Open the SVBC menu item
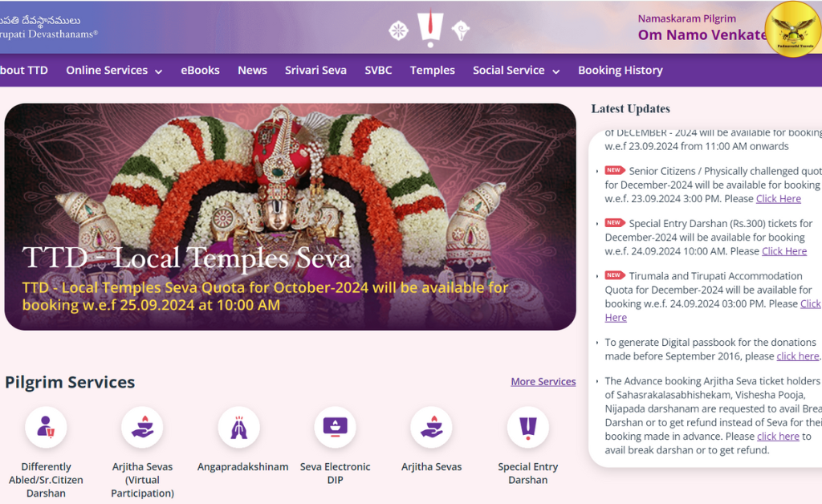The height and width of the screenshot is (504, 822). (x=378, y=70)
